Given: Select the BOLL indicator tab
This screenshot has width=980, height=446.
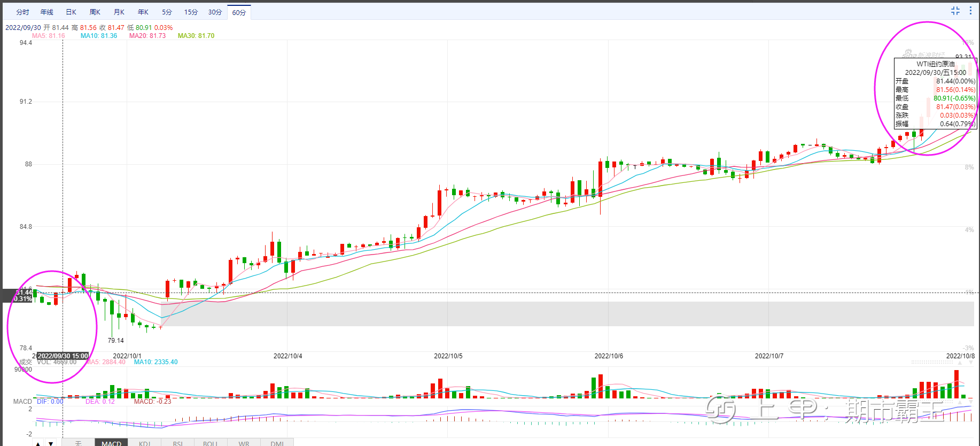Looking at the screenshot, I should coord(211,443).
